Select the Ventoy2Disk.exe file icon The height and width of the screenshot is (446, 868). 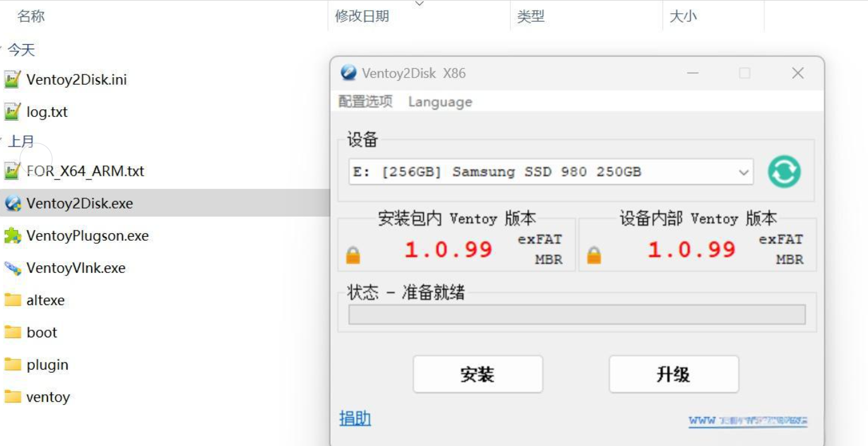(x=13, y=203)
